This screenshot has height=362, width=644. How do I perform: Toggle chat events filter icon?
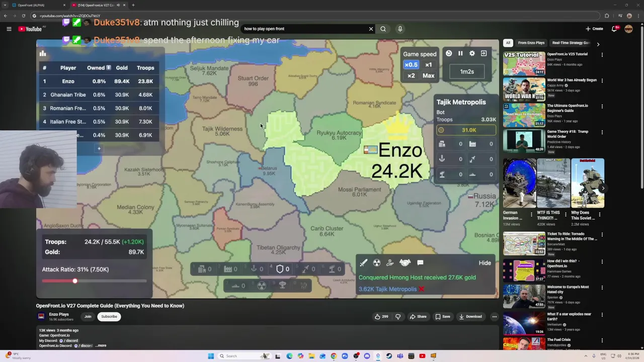click(420, 263)
